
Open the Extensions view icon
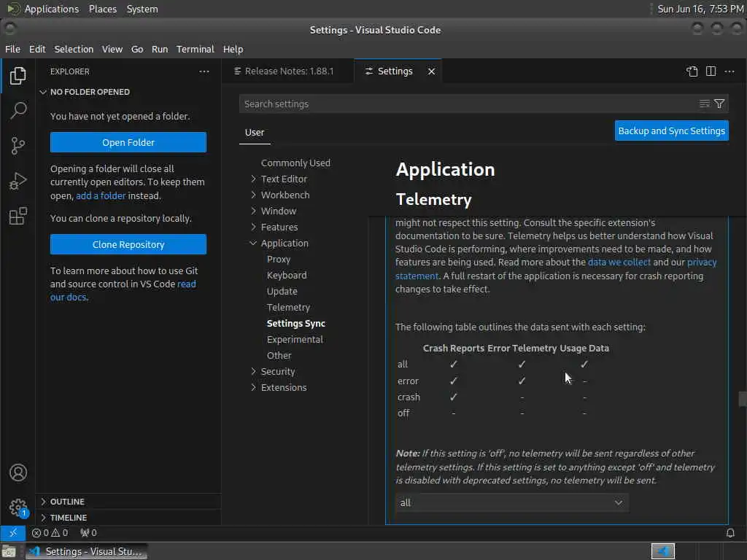pos(18,216)
